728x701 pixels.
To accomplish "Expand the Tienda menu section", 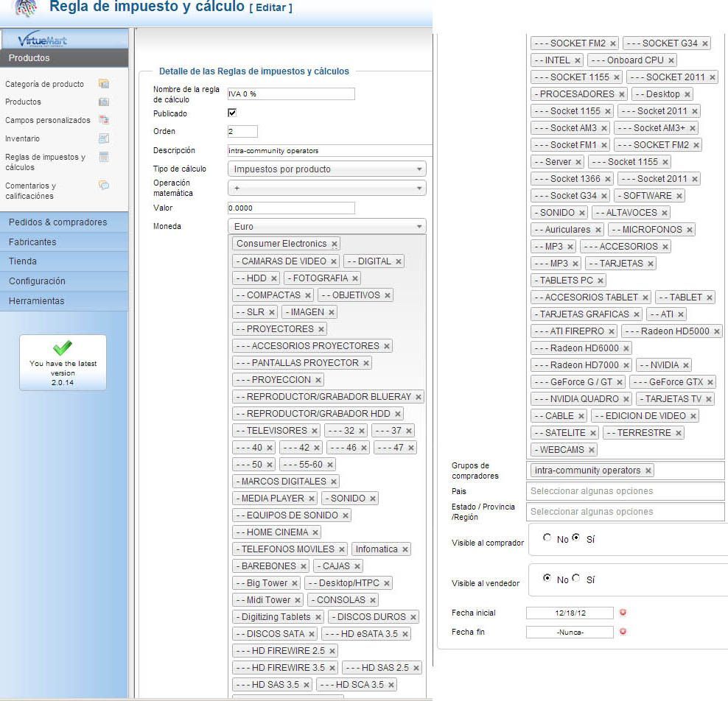I will pyautogui.click(x=64, y=261).
